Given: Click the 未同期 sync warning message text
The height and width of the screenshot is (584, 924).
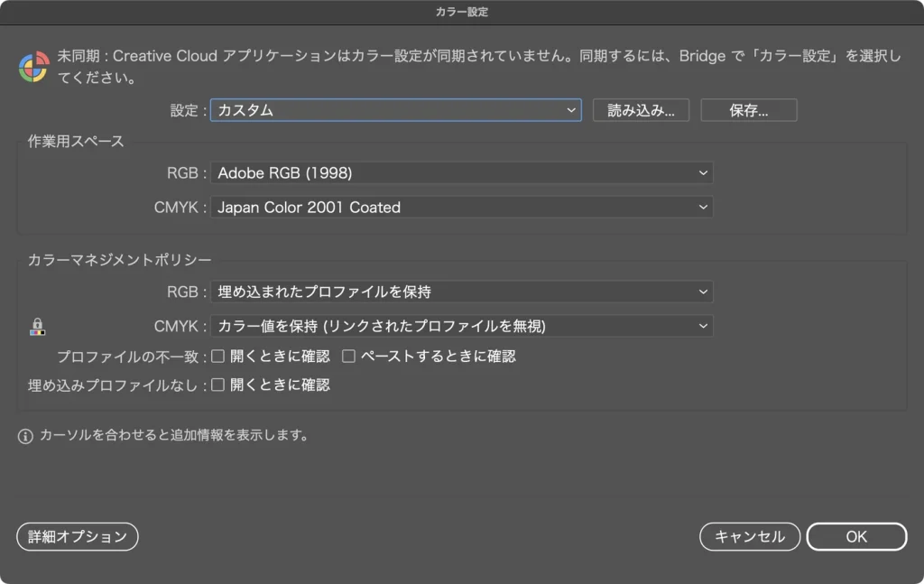Looking at the screenshot, I should pyautogui.click(x=479, y=67).
